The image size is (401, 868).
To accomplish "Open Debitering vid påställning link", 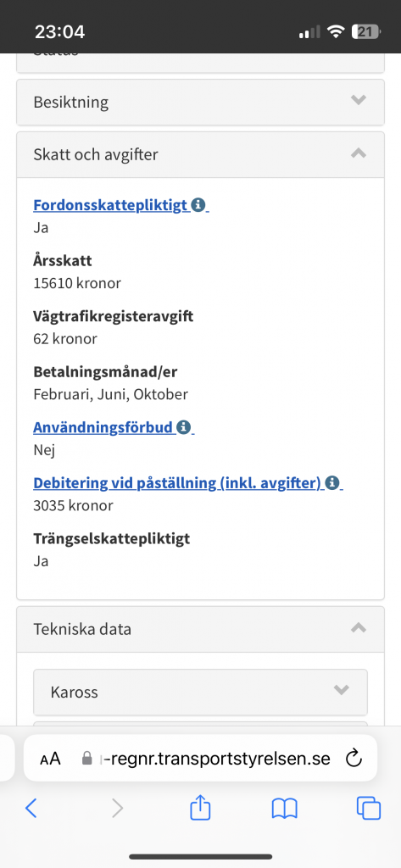I will pyautogui.click(x=178, y=482).
